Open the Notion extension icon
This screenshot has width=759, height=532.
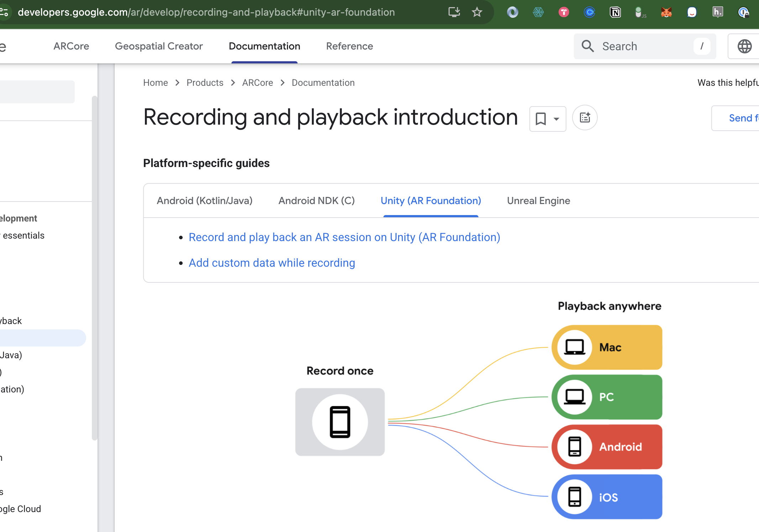click(x=615, y=12)
